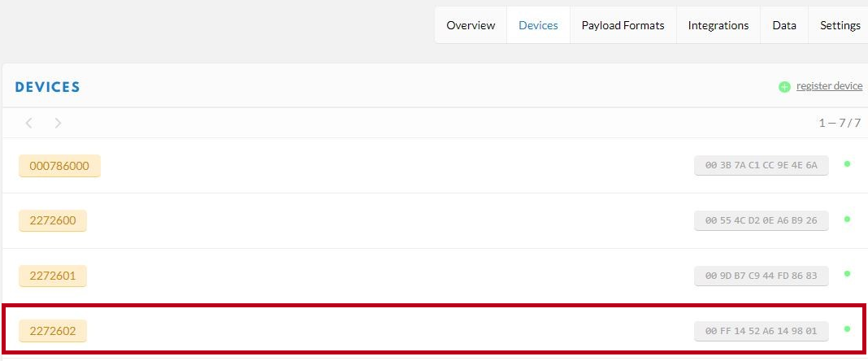Go to the Data tab

click(x=783, y=25)
